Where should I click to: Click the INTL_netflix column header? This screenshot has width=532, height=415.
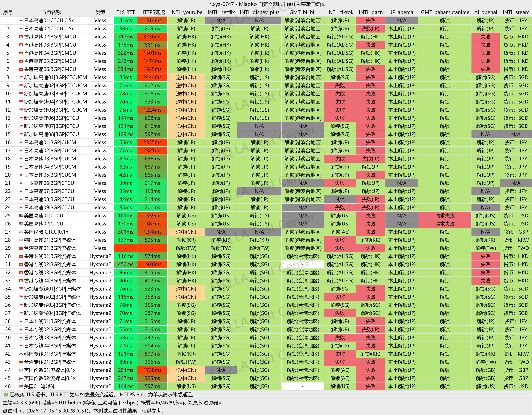[x=221, y=12]
